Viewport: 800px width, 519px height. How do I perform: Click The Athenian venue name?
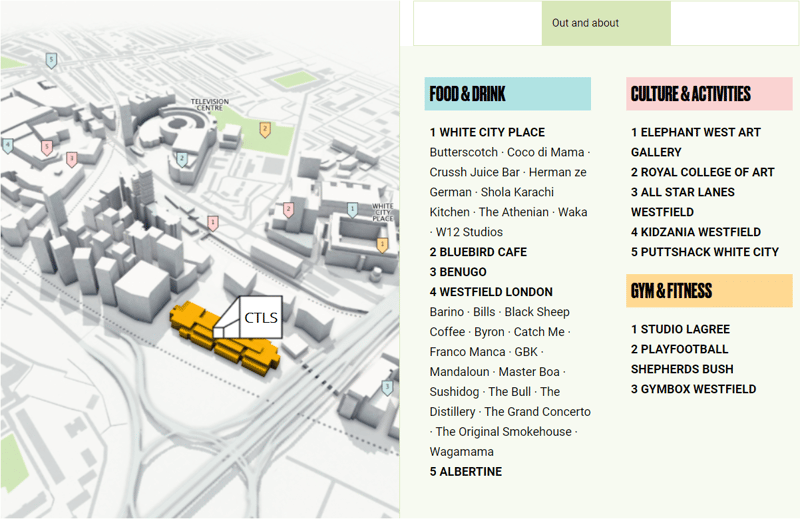513,212
